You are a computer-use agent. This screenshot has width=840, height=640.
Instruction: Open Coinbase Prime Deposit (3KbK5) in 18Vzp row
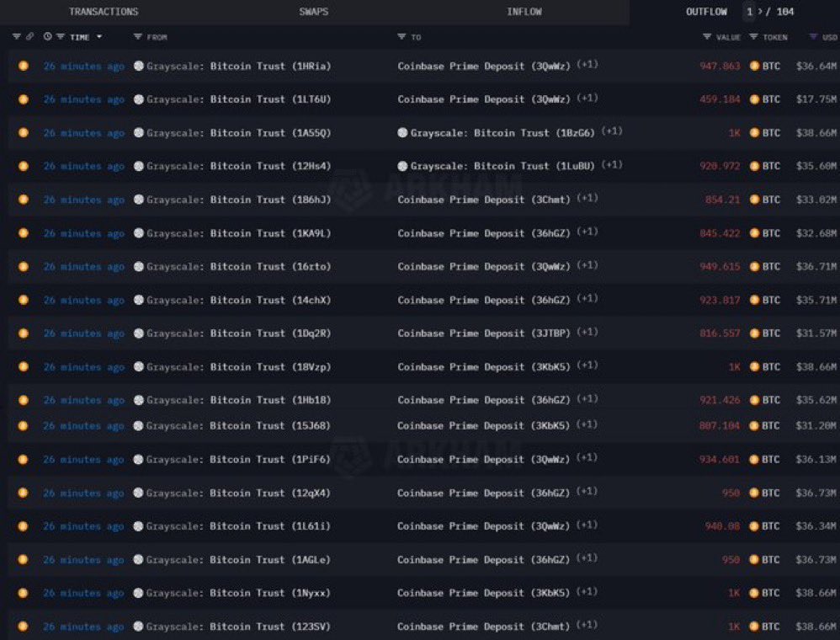coord(484,367)
